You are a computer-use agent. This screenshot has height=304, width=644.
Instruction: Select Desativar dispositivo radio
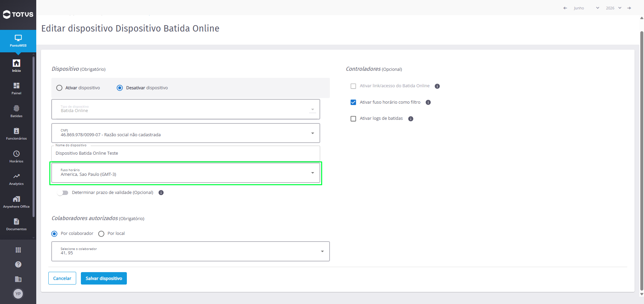pos(119,88)
